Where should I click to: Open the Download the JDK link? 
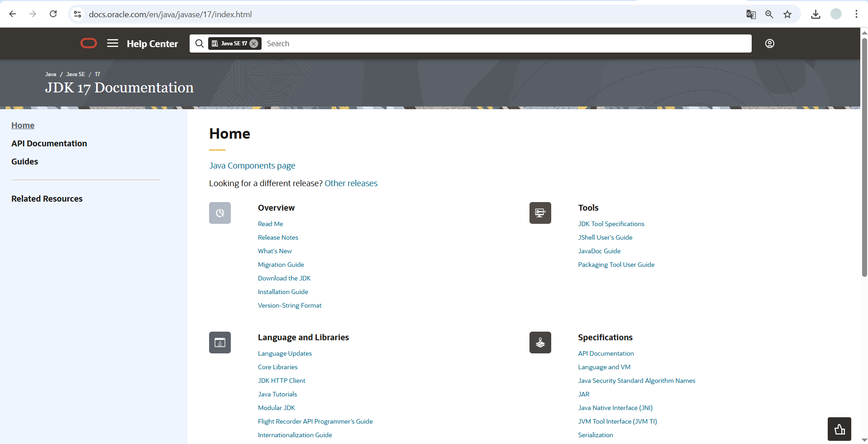(x=284, y=278)
